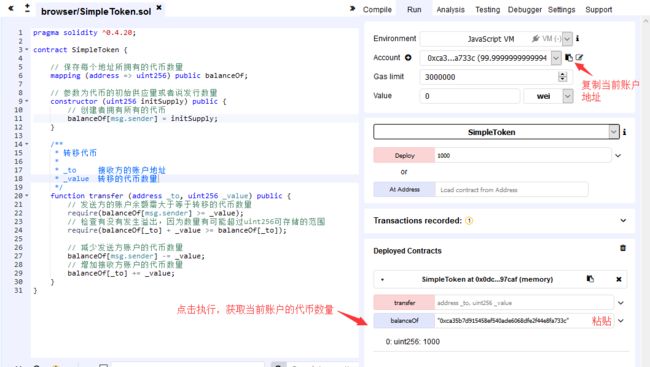This screenshot has height=367, width=650.
Task: Click the Transactions recorded count badge
Action: (x=469, y=221)
